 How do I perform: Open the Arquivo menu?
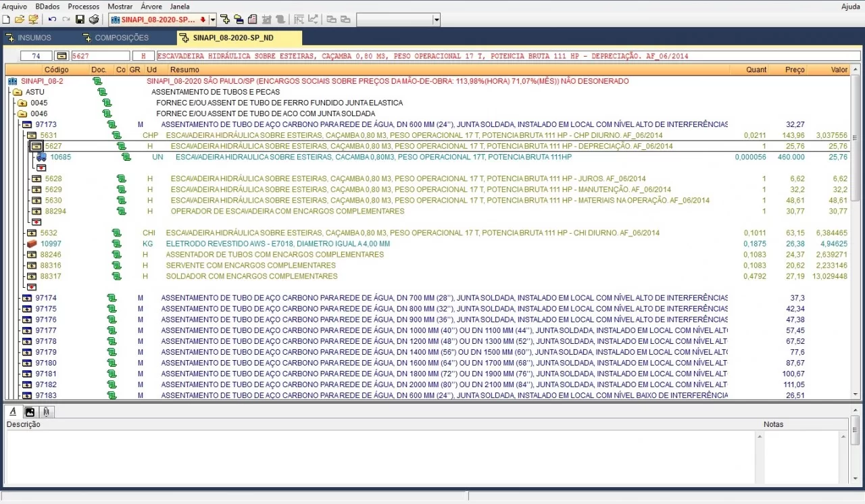[15, 6]
